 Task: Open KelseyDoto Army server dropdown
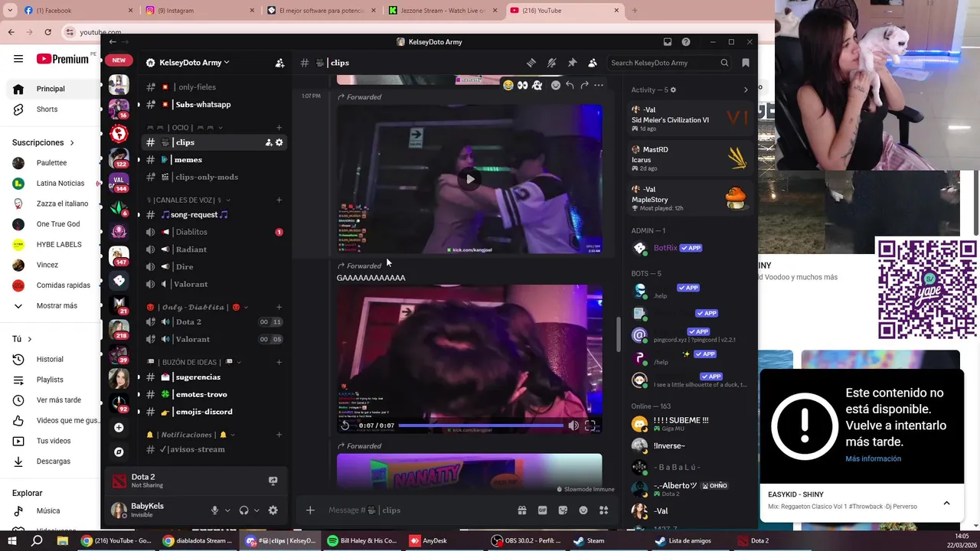(194, 63)
